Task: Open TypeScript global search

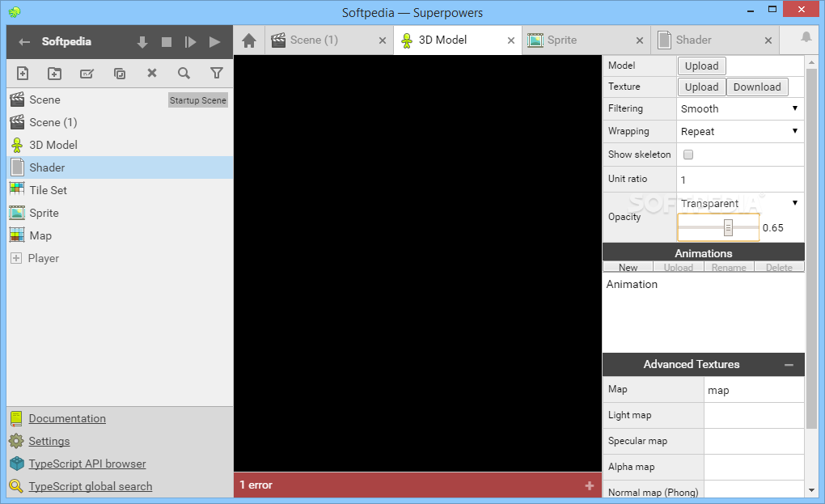Action: [91, 486]
